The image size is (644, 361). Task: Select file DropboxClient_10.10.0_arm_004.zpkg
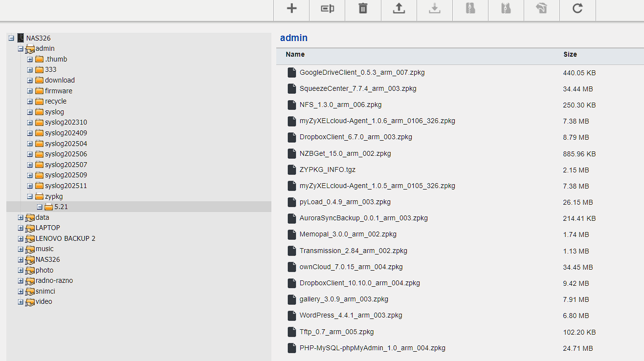(360, 283)
